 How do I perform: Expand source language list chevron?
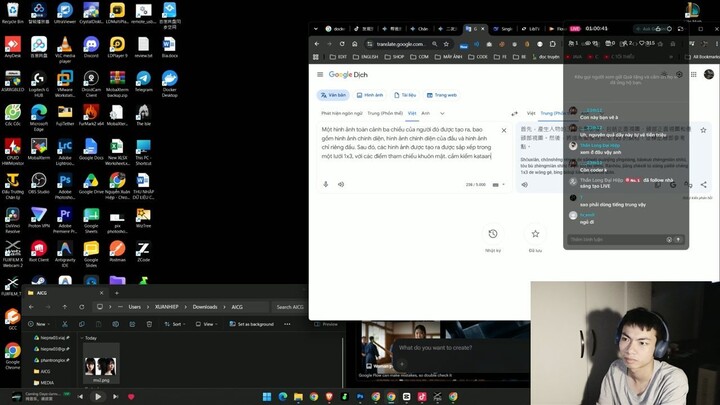442,113
